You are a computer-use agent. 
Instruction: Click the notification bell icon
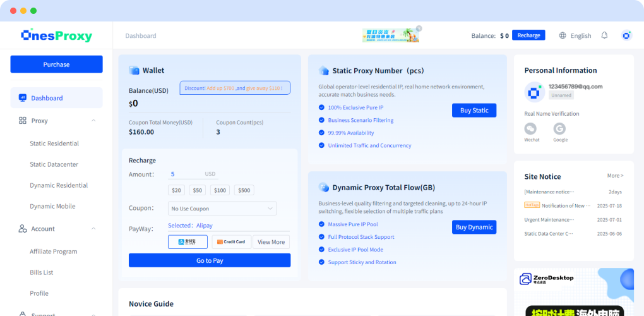point(604,35)
